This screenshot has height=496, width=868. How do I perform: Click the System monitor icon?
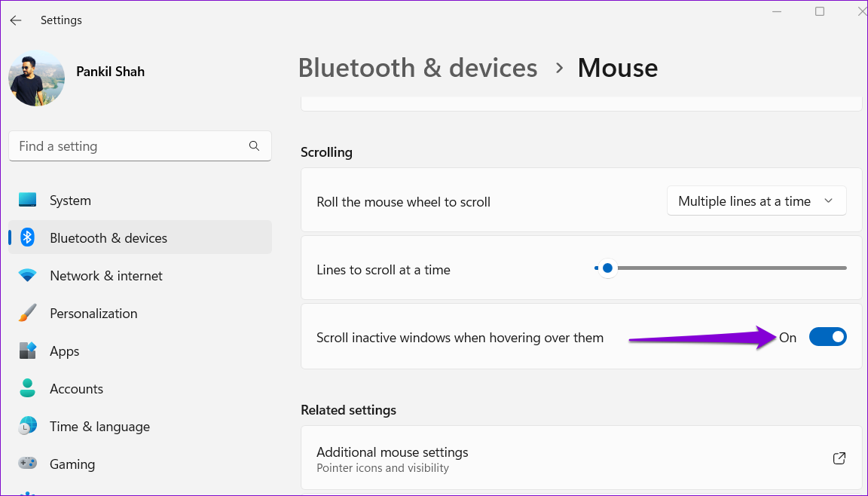pyautogui.click(x=27, y=200)
